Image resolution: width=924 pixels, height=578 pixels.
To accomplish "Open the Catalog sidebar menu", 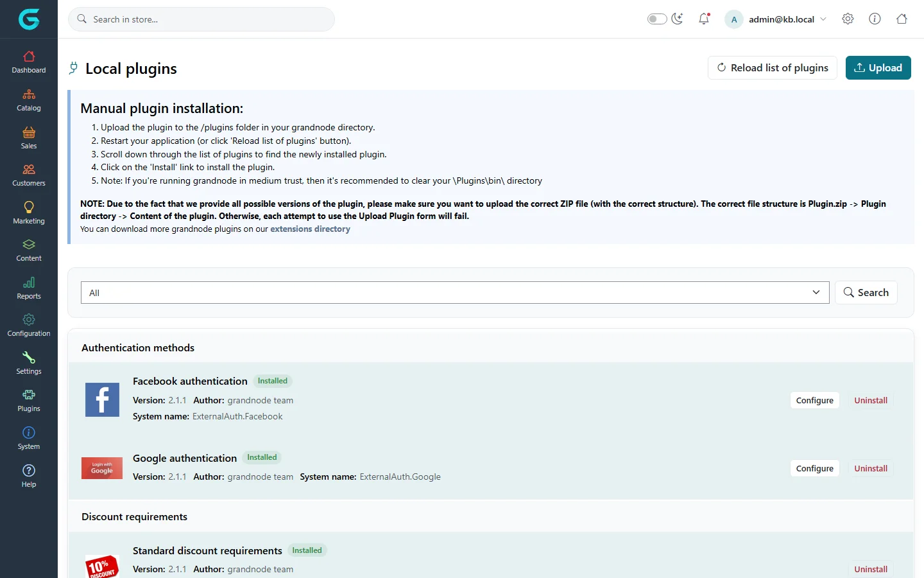I will 29,100.
